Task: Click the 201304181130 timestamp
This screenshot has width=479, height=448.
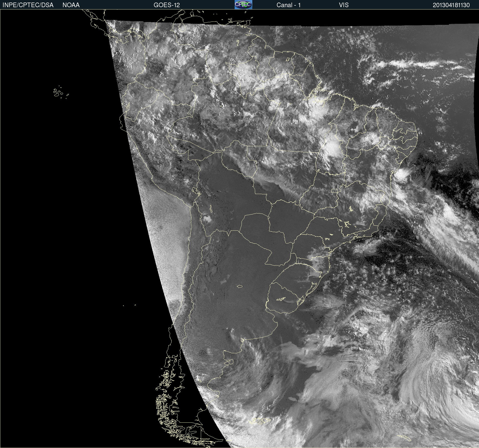Action: (451, 5)
